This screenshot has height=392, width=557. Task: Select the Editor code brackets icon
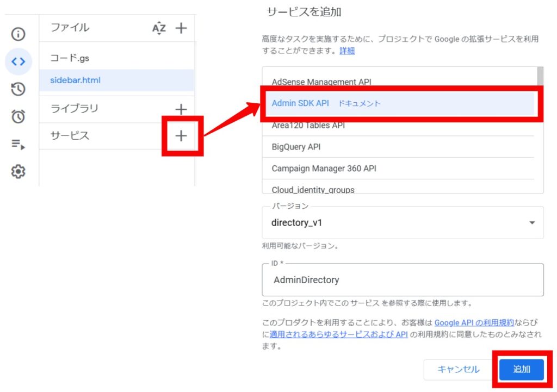click(18, 61)
